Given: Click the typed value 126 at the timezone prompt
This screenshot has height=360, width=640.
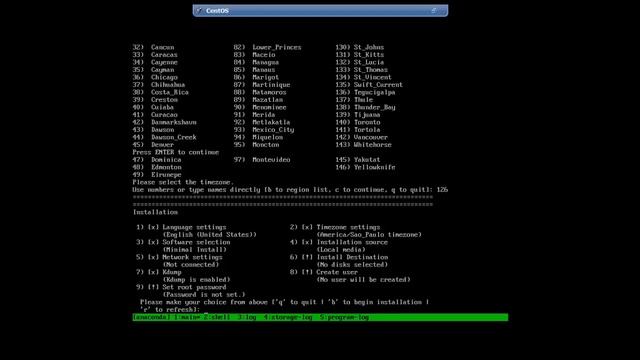Looking at the screenshot, I should 442,190.
